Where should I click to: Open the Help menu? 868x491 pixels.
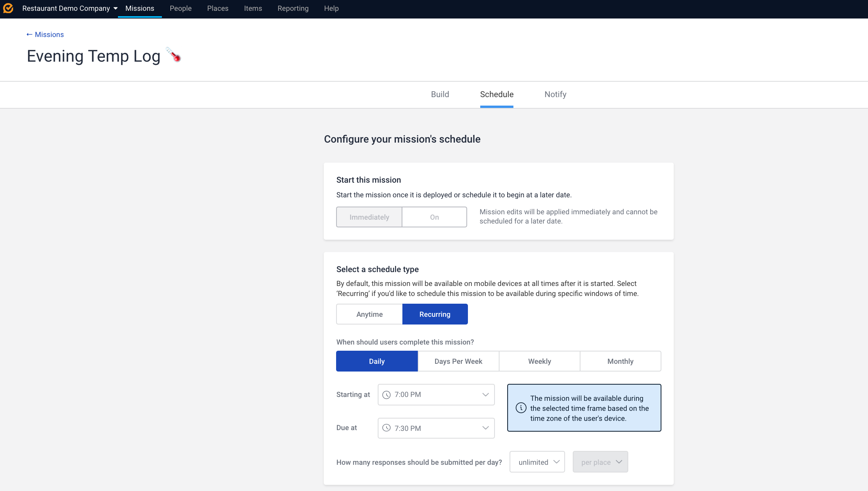[331, 8]
